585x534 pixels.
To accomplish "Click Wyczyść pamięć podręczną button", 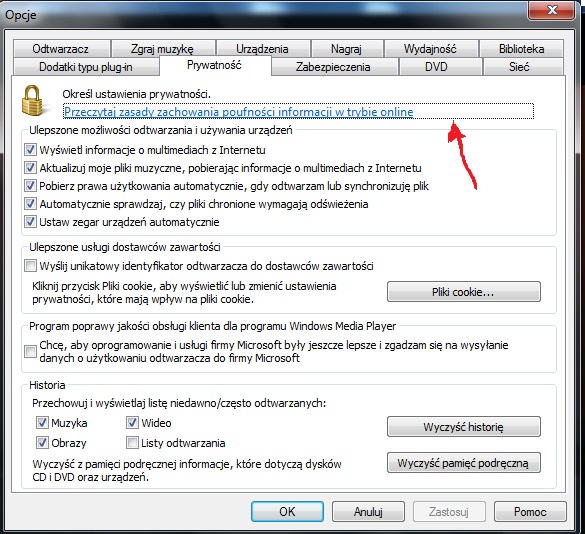I will point(463,463).
